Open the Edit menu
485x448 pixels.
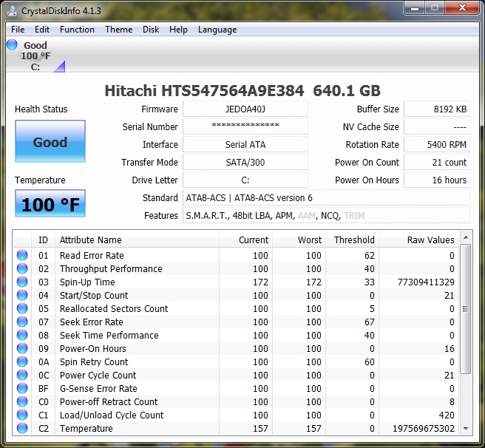[x=41, y=30]
